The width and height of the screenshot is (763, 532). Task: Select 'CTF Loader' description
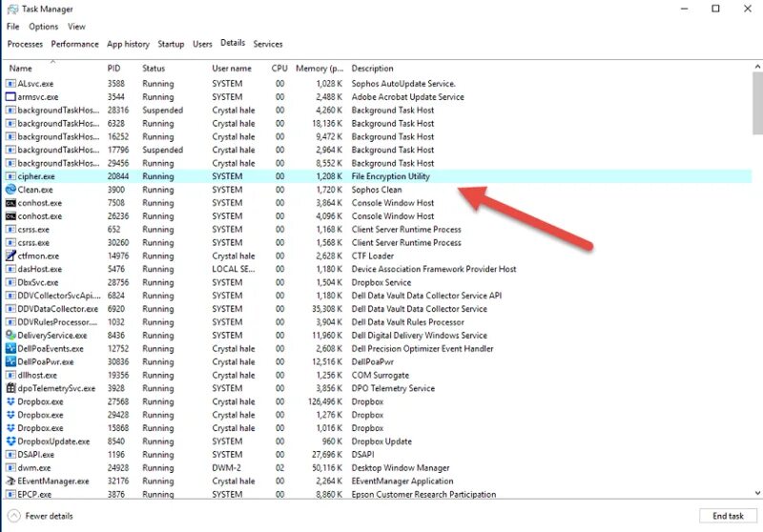click(373, 256)
